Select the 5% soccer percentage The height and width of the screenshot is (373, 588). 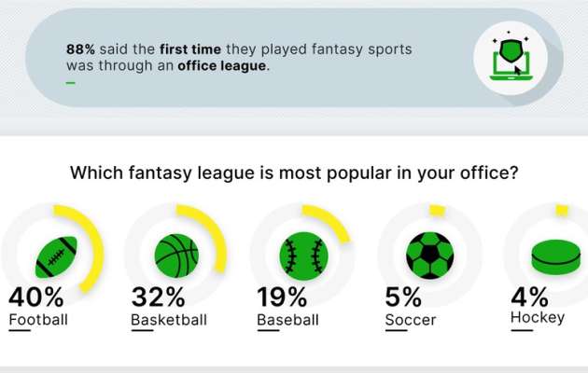pyautogui.click(x=403, y=298)
